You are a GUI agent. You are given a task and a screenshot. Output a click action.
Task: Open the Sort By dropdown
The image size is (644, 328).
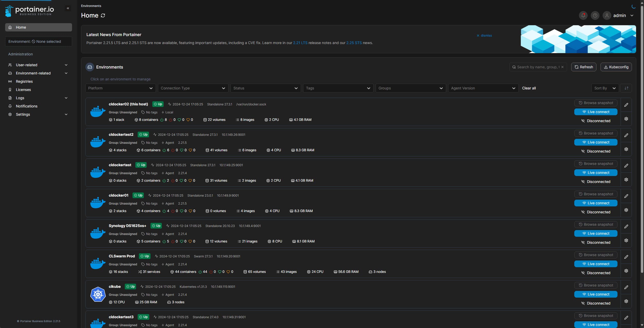tap(605, 88)
